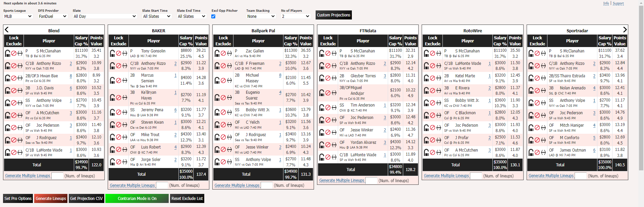The width and height of the screenshot is (644, 207).
Task: Click the swap arrows icon for J.D. Davis in Blend
Action: click(20, 90)
